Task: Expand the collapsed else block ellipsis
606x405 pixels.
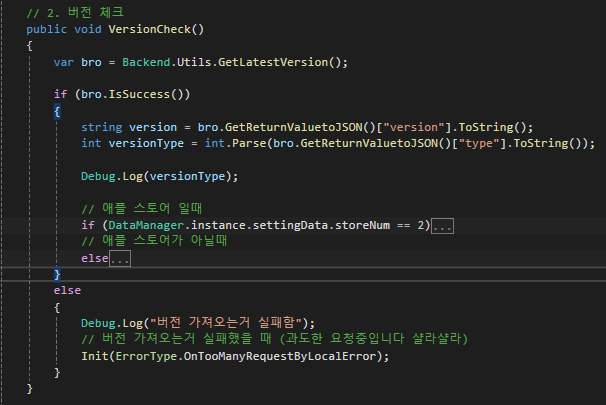Action: 120,258
